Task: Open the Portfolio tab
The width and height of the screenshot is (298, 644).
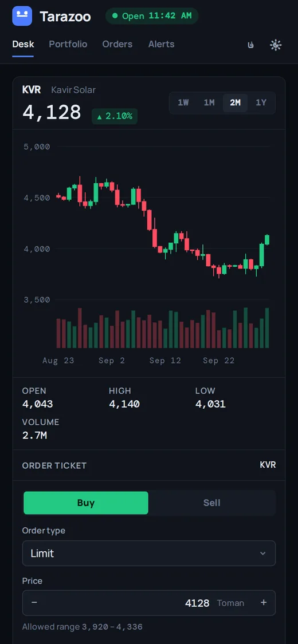Action: (x=68, y=44)
